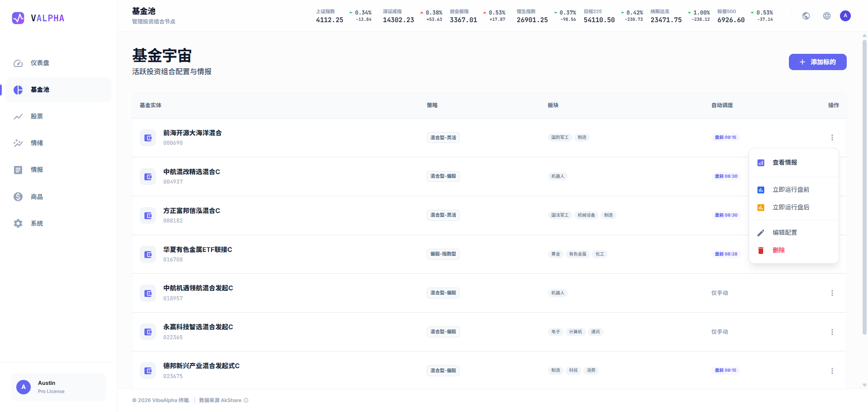Open 情报 intelligence page
The width and height of the screenshot is (868, 412).
(59, 170)
